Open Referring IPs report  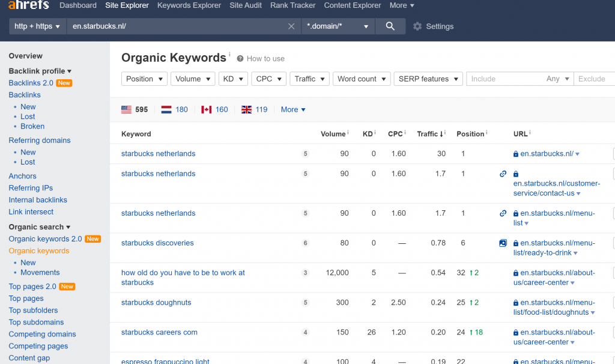pos(31,188)
